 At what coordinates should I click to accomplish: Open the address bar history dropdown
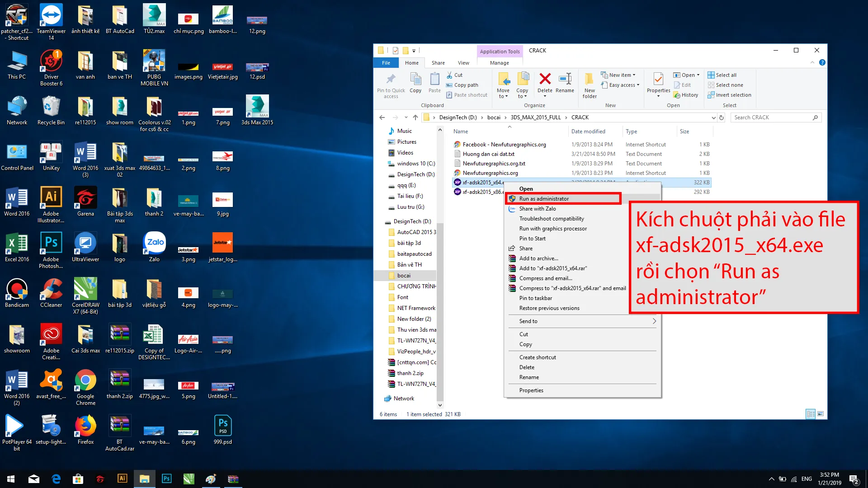713,117
